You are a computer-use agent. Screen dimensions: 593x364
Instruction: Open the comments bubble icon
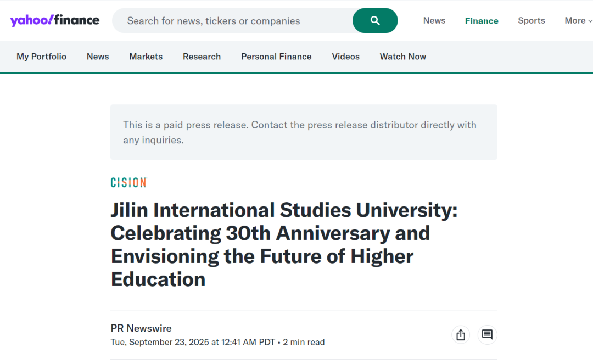487,334
